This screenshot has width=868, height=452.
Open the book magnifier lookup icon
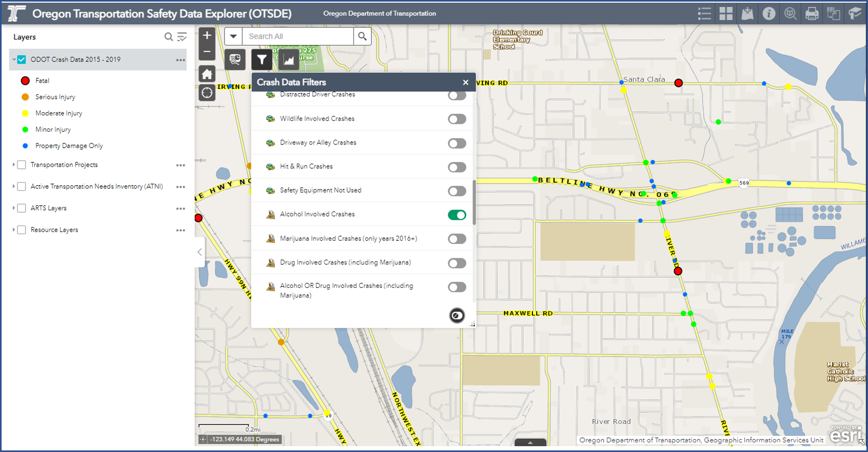790,13
